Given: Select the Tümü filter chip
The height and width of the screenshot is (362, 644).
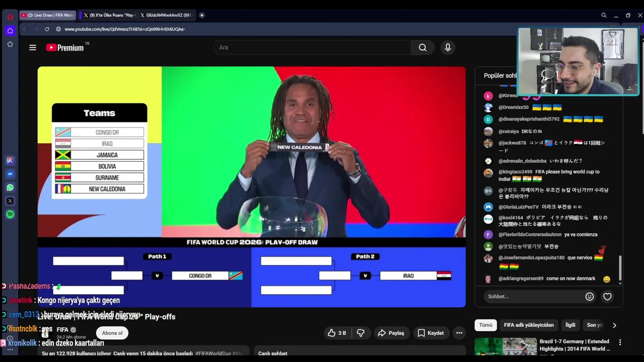Looking at the screenshot, I should point(486,325).
